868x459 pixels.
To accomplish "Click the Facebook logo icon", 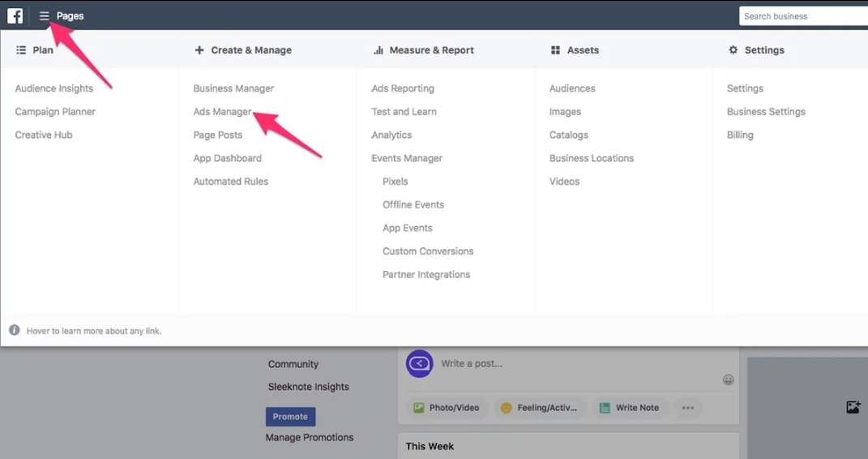I will [x=15, y=15].
